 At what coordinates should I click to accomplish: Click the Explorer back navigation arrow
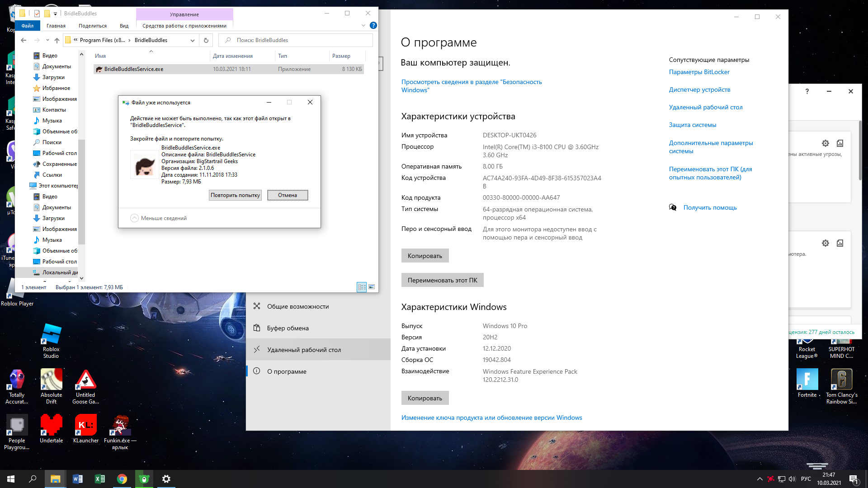24,40
